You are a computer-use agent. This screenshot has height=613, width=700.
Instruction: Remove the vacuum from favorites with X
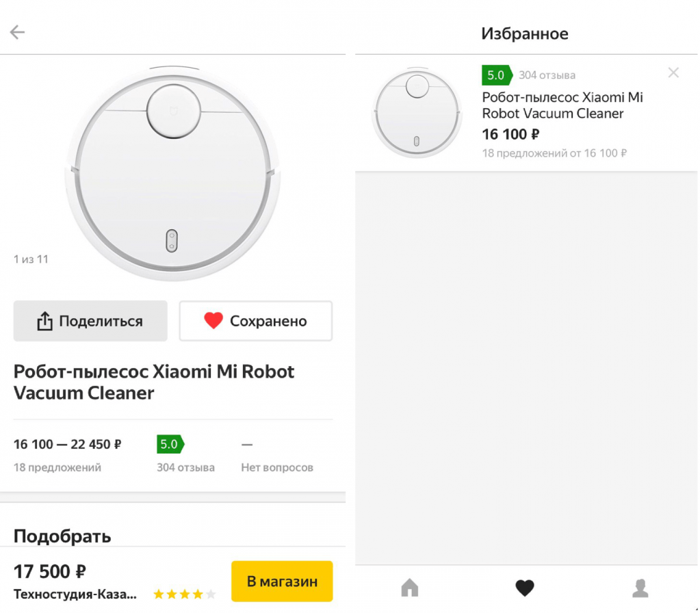(x=673, y=73)
